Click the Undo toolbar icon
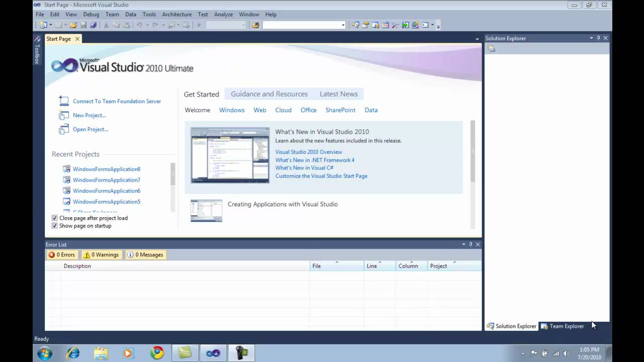The height and width of the screenshot is (362, 644). point(139,25)
